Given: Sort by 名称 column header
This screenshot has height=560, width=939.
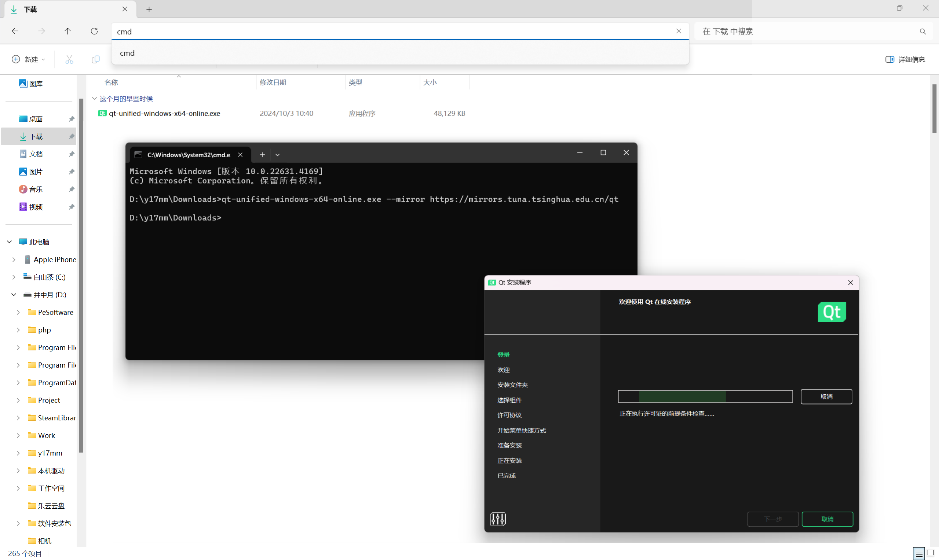Looking at the screenshot, I should (112, 82).
